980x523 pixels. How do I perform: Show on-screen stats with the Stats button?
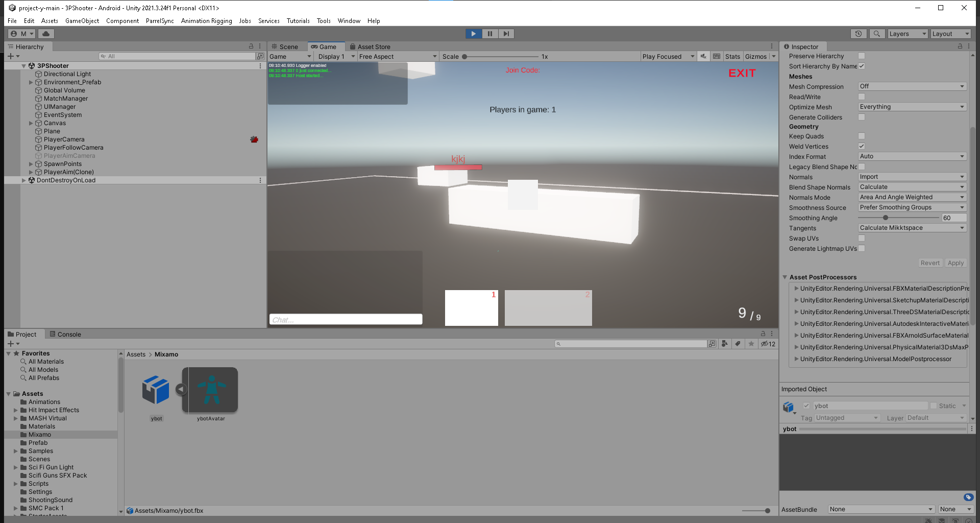732,56
